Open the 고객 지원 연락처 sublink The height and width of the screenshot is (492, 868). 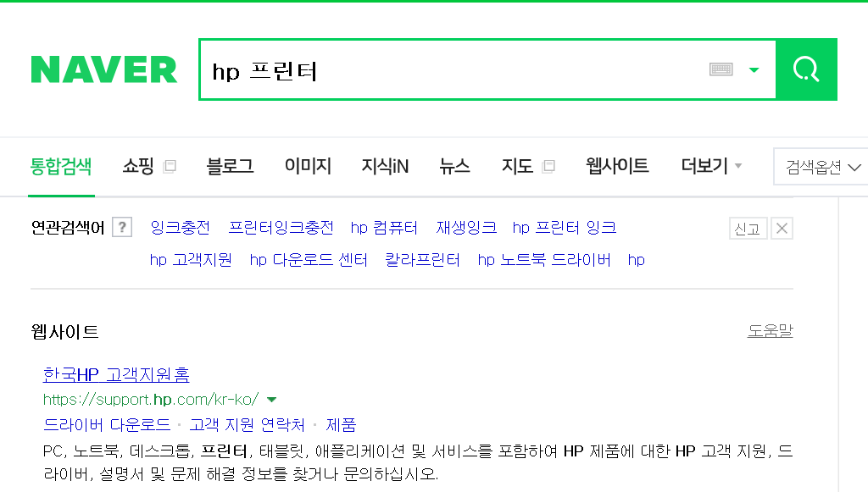click(247, 424)
